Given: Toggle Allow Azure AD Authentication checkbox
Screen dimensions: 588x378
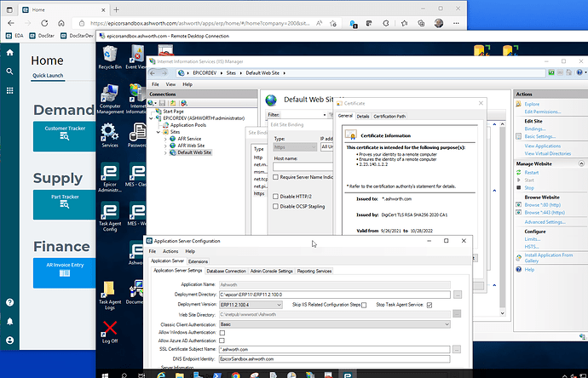Looking at the screenshot, I should click(222, 341).
